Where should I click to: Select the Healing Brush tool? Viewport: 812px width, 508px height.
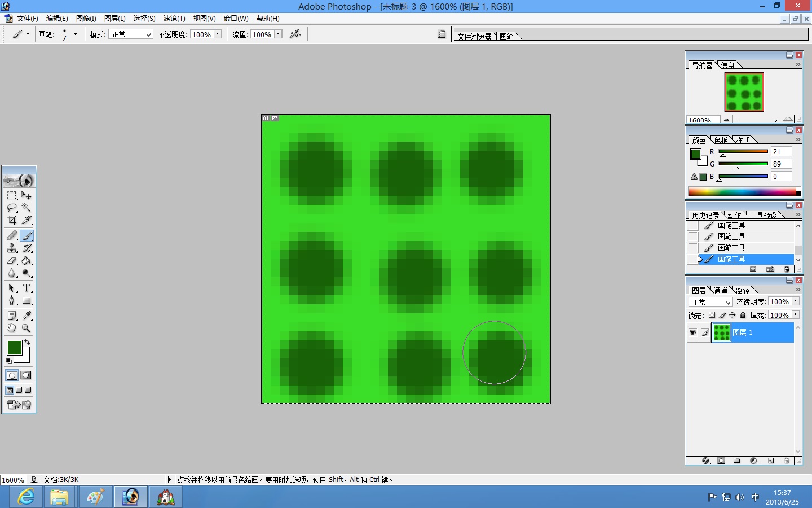tap(12, 235)
